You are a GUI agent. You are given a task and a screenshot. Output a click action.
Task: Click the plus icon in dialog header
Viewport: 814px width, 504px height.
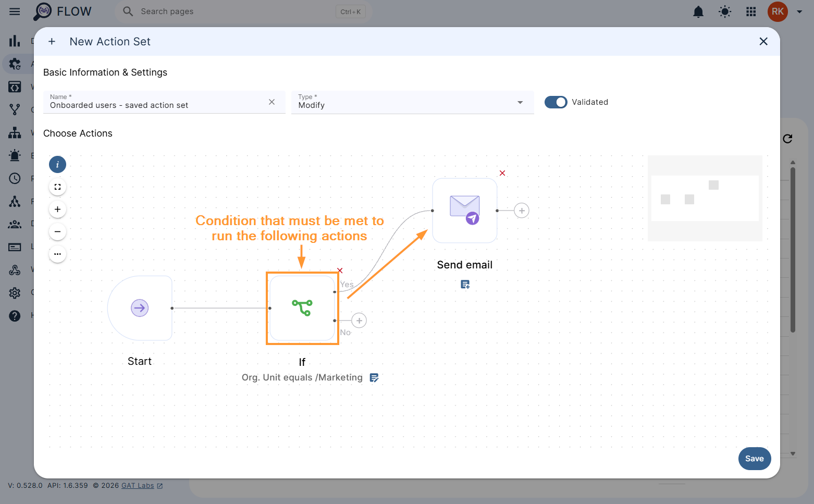(x=52, y=41)
